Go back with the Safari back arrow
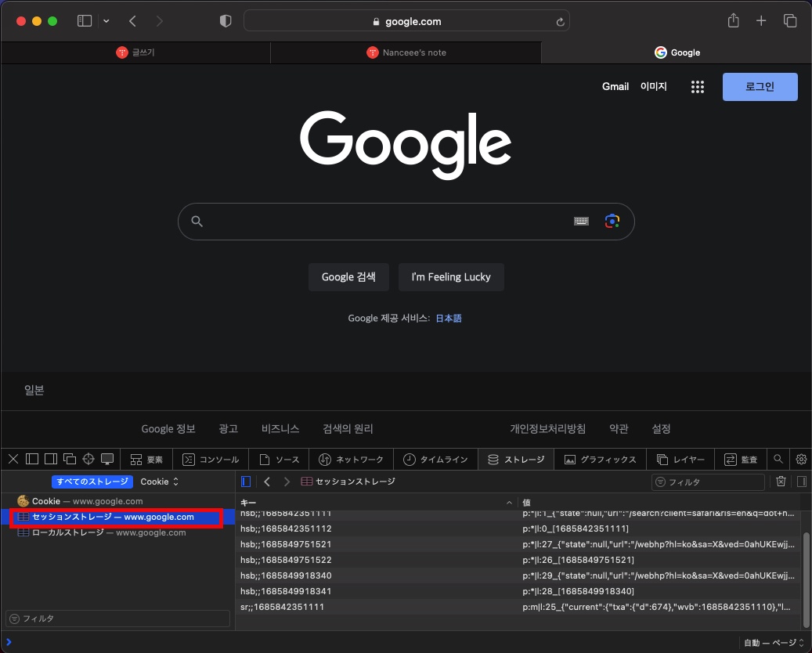This screenshot has width=812, height=653. 132,21
